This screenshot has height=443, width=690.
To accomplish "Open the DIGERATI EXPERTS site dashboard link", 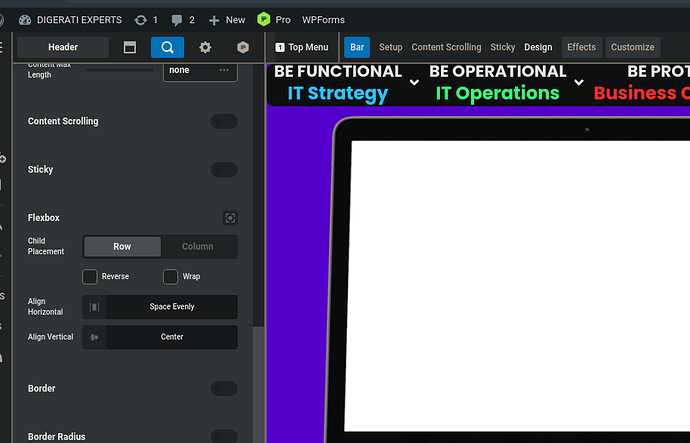I will click(x=70, y=20).
